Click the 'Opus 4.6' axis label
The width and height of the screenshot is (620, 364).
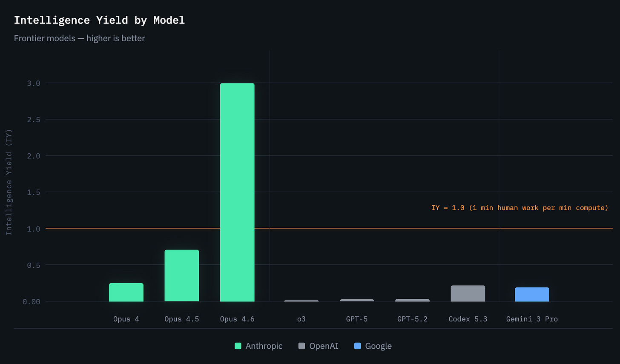(x=237, y=319)
